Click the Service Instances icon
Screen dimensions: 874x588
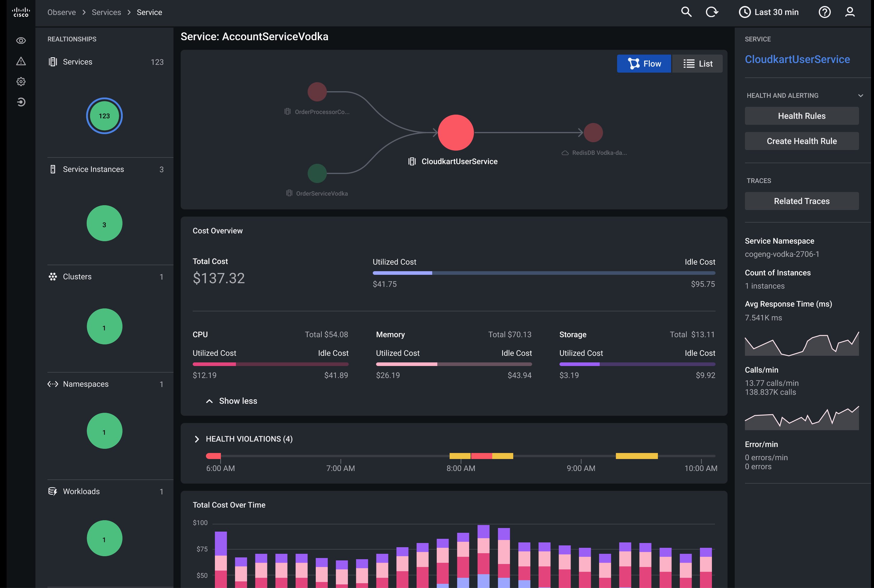coord(53,169)
